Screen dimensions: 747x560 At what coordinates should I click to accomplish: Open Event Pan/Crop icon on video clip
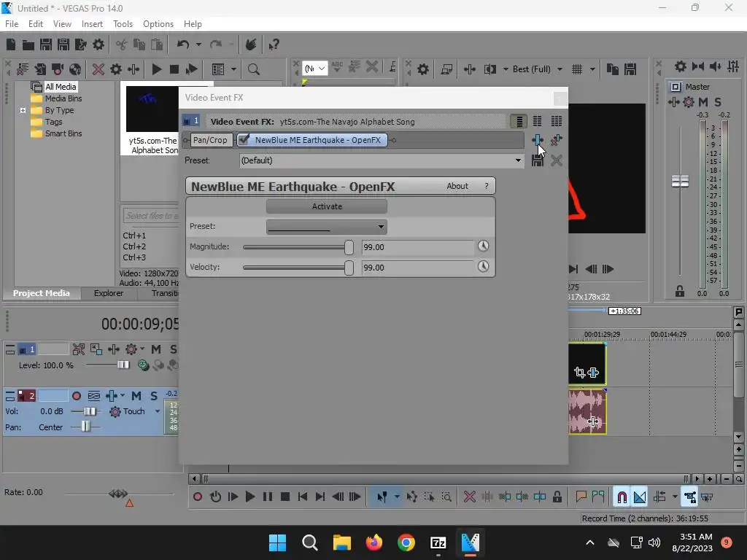(579, 373)
